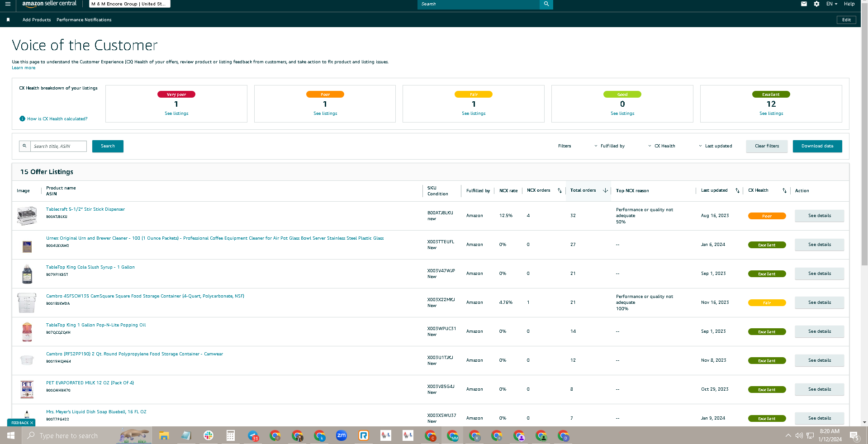Open Calculator from the taskbar
Viewport: 868px width, 444px height.
pyautogui.click(x=231, y=435)
